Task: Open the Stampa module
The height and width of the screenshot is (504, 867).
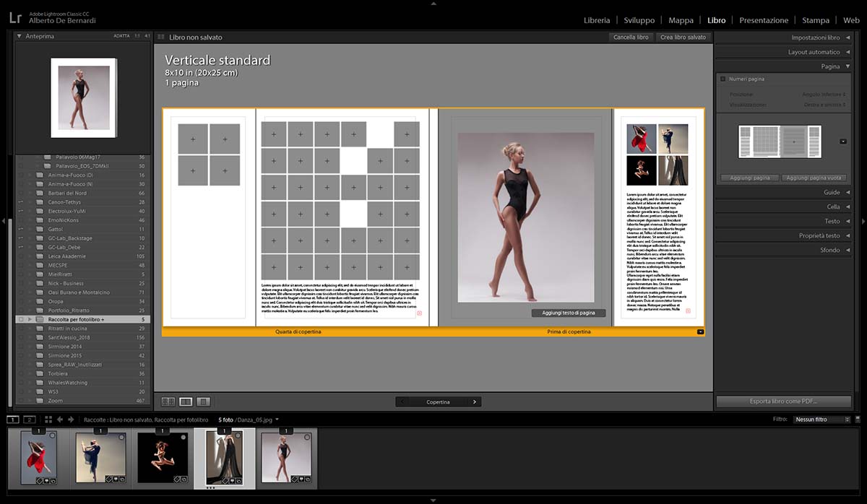Action: pyautogui.click(x=815, y=21)
